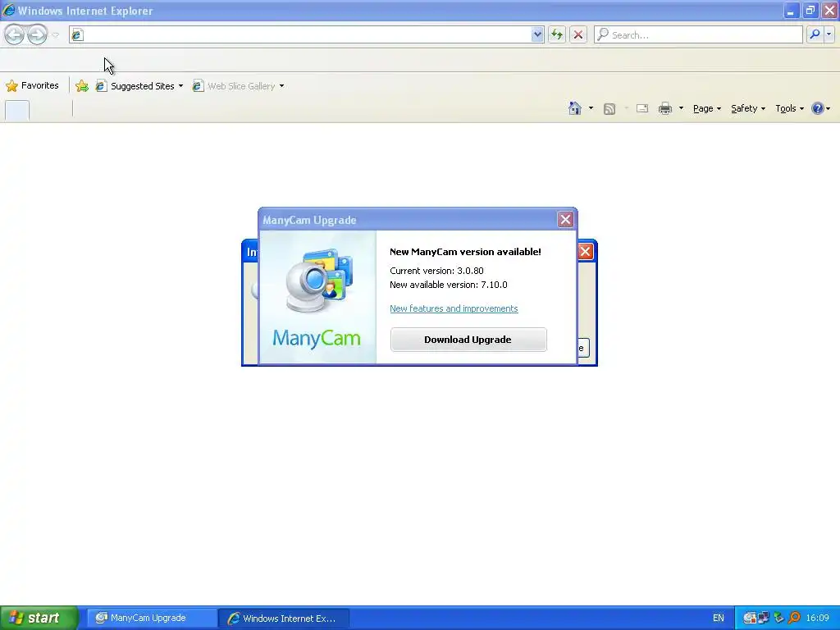Click New features and improvements link
Image resolution: width=840 pixels, height=630 pixels.
coord(454,308)
